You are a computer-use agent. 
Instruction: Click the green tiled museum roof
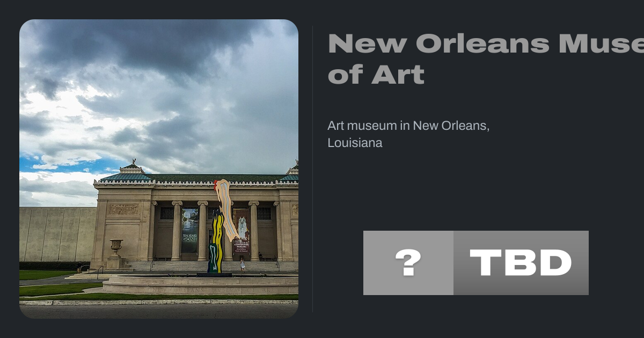pyautogui.click(x=199, y=177)
